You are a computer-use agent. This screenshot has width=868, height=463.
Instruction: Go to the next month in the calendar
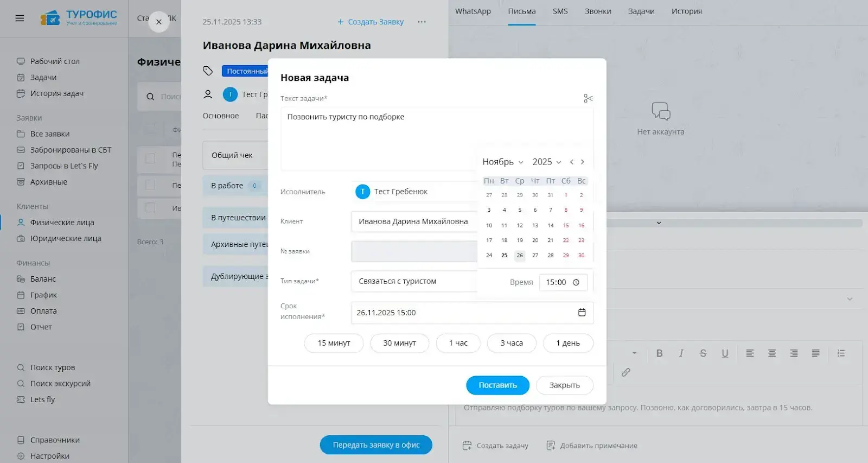tap(583, 162)
